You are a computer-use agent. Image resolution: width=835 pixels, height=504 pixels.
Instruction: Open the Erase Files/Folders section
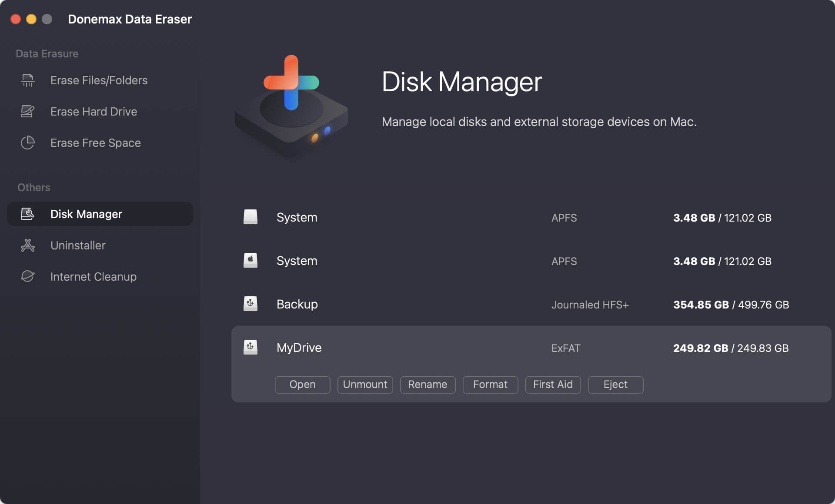tap(99, 80)
